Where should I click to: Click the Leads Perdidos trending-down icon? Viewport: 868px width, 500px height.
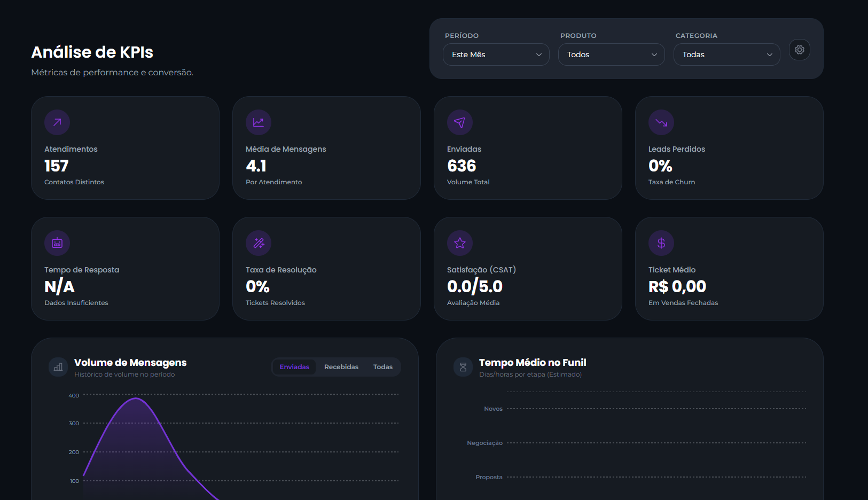(x=661, y=122)
